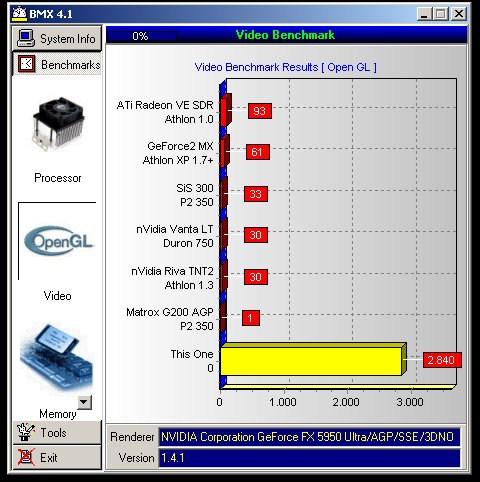
Task: Choose the Memory benchmark module icon
Action: click(56, 358)
